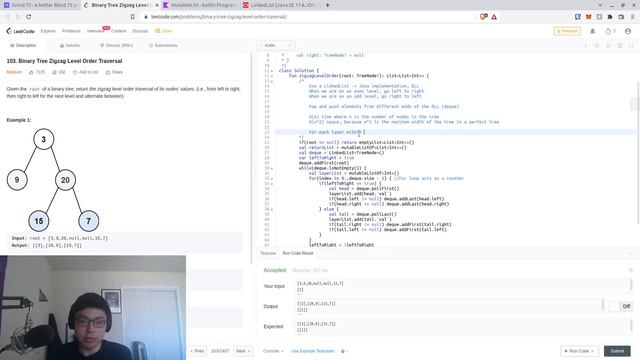Open the MetaMask fox extension
The width and height of the screenshot is (640, 360).
point(589,17)
